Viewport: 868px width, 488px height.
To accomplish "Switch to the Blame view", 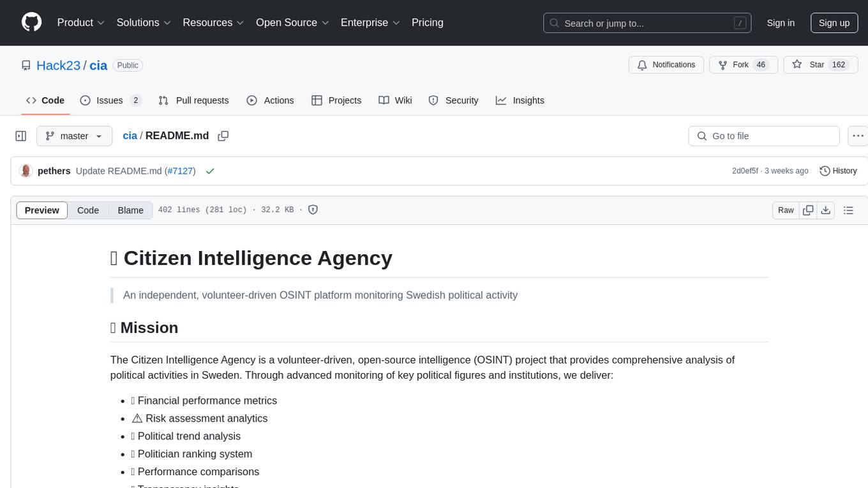I will [x=130, y=210].
